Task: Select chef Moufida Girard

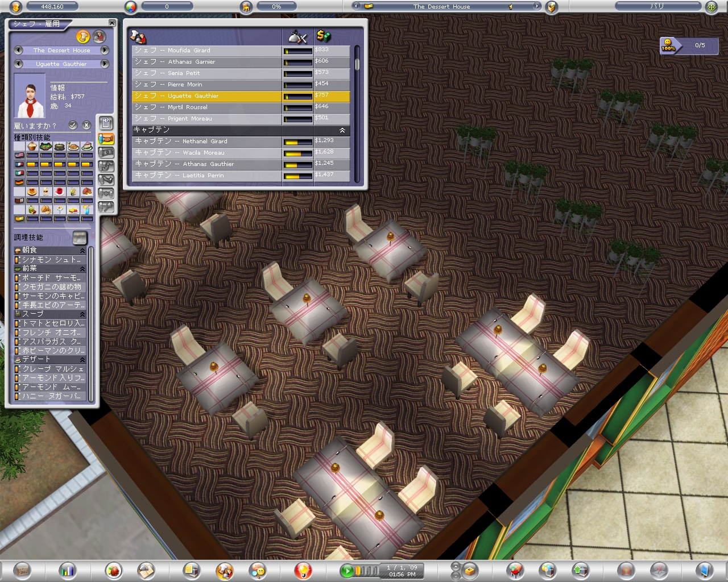Action: coord(241,51)
